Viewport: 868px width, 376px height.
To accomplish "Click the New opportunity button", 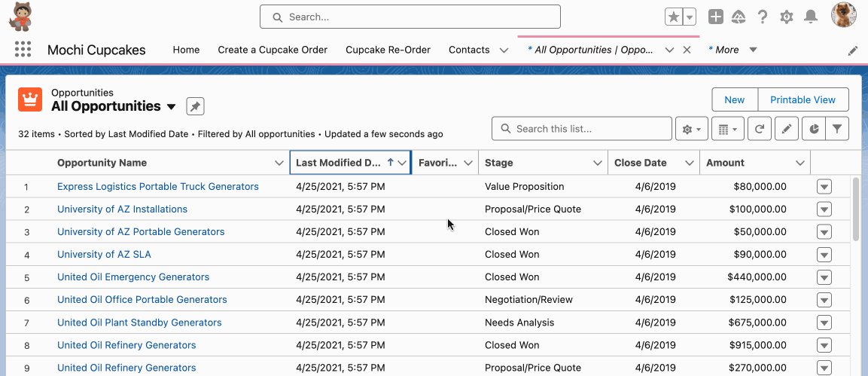I will click(735, 99).
